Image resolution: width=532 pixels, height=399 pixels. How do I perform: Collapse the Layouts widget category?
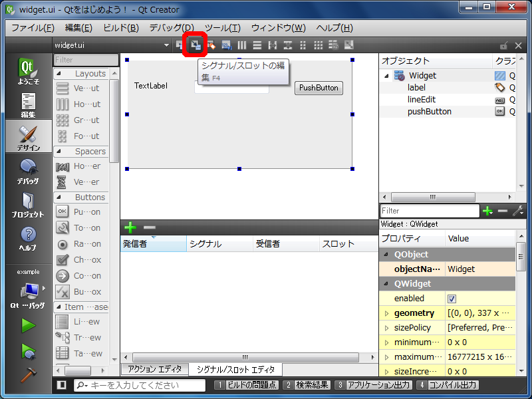click(x=59, y=74)
